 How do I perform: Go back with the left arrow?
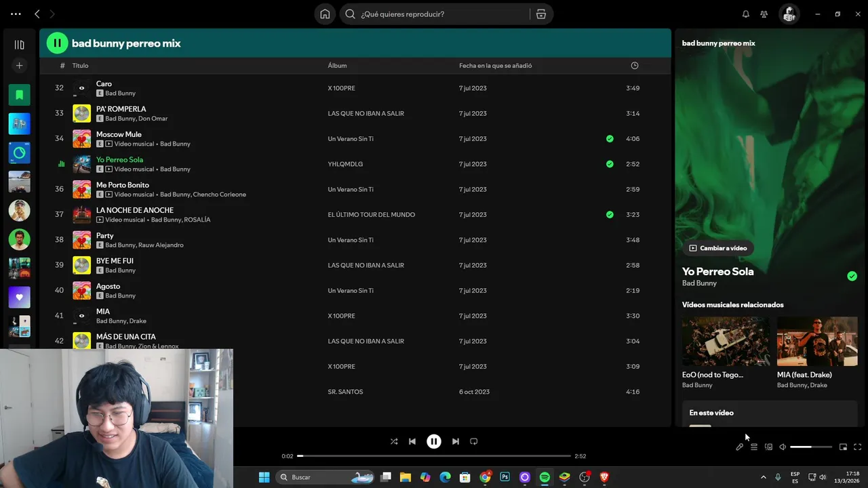(37, 14)
